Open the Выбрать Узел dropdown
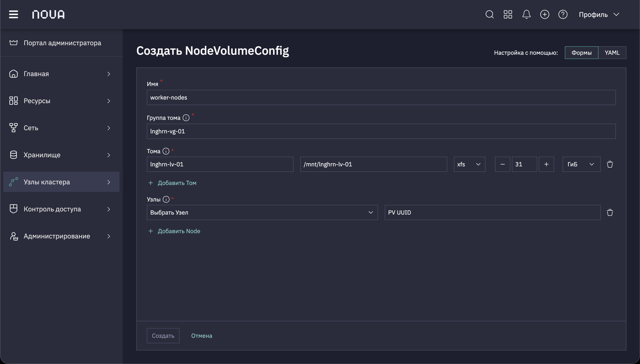 tap(262, 212)
